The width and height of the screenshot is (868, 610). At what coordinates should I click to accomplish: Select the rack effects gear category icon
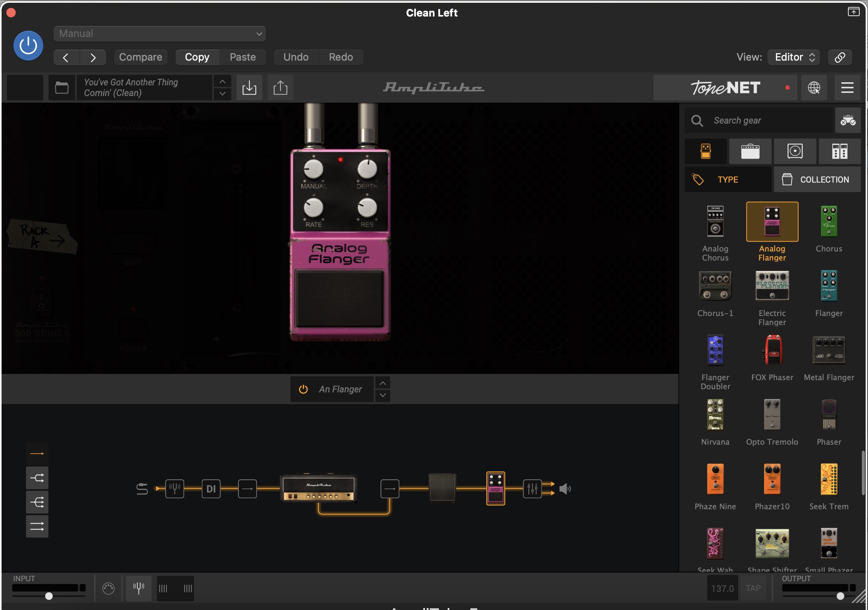click(839, 151)
